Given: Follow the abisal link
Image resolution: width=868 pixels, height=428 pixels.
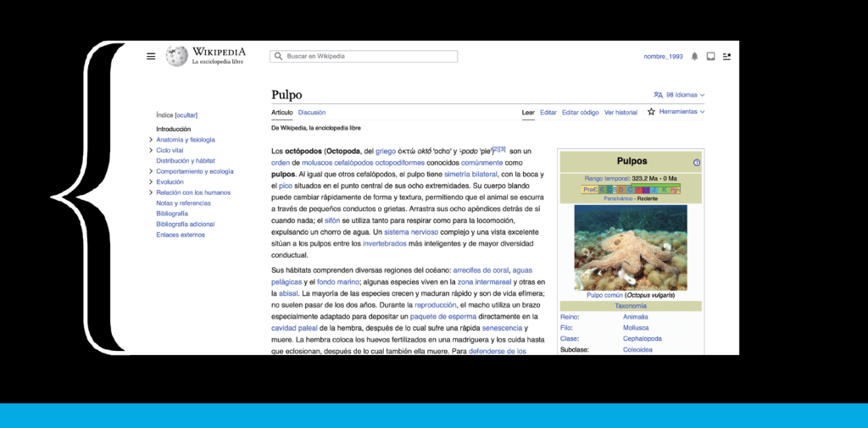Looking at the screenshot, I should [288, 293].
